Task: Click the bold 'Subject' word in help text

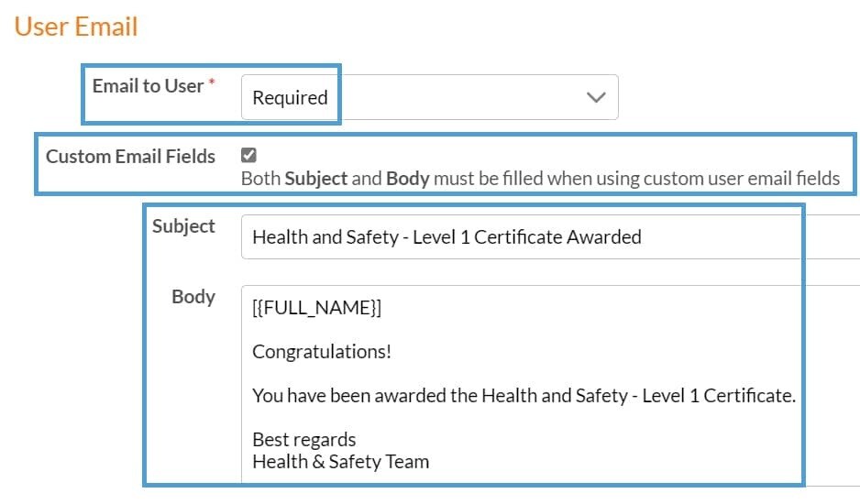Action: coord(316,179)
